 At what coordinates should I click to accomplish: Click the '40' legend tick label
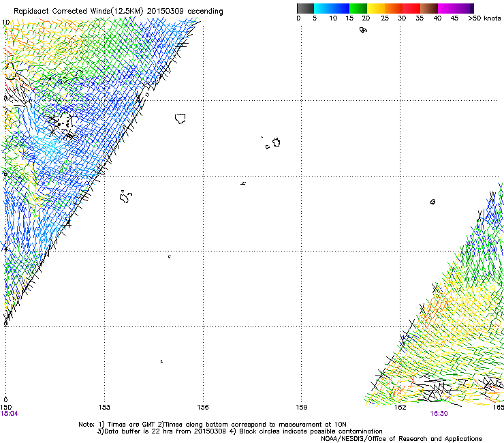point(437,18)
